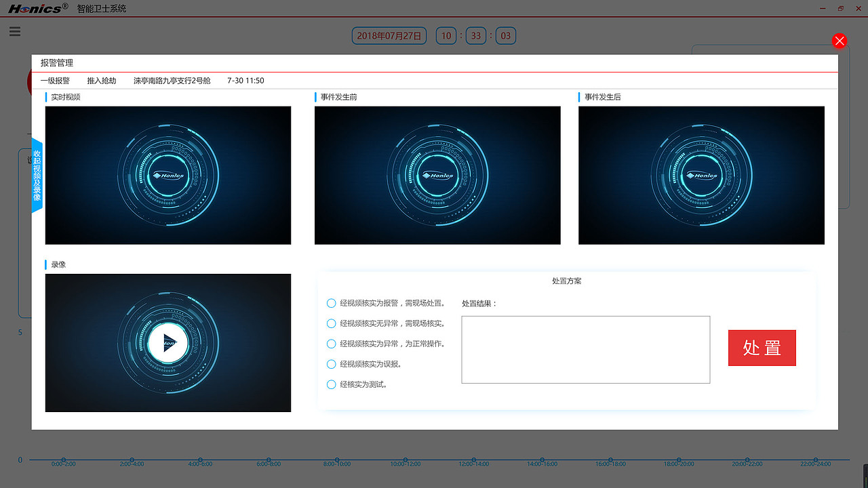The image size is (868, 488).
Task: Select radio 经视频核实无异常，需现场核实
Action: tap(332, 323)
